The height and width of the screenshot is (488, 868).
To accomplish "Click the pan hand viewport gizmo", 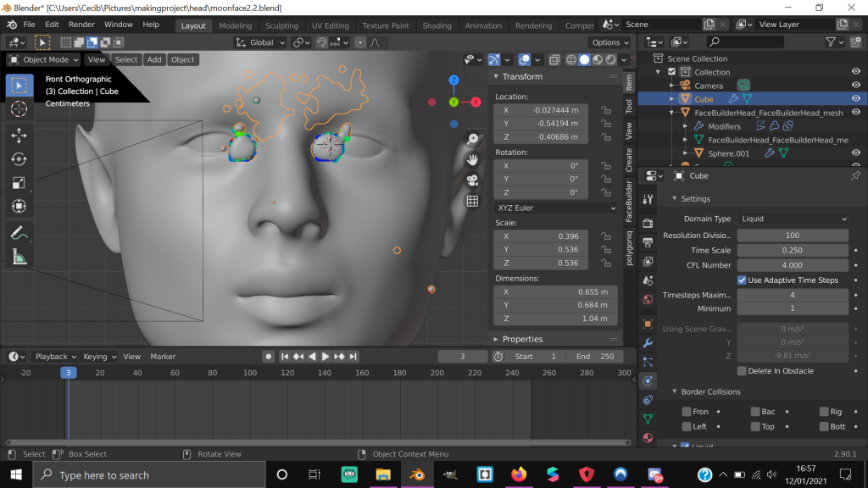I will (x=472, y=160).
